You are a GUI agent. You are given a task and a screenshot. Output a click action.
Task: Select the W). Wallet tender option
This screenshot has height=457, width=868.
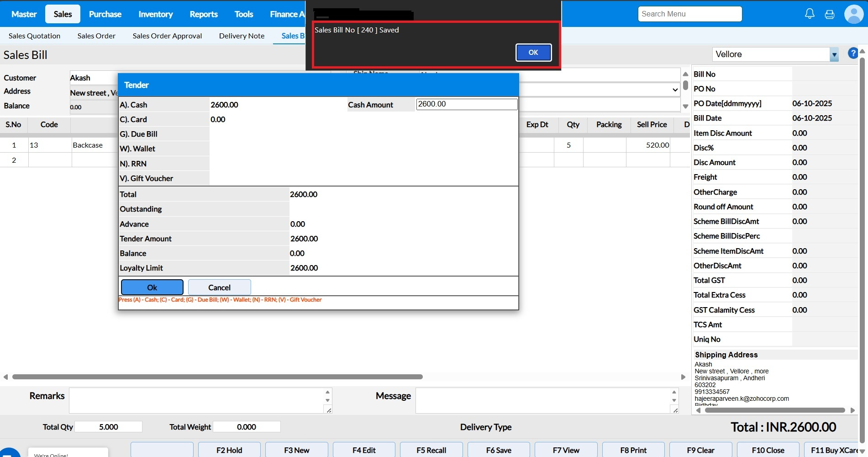click(x=164, y=149)
